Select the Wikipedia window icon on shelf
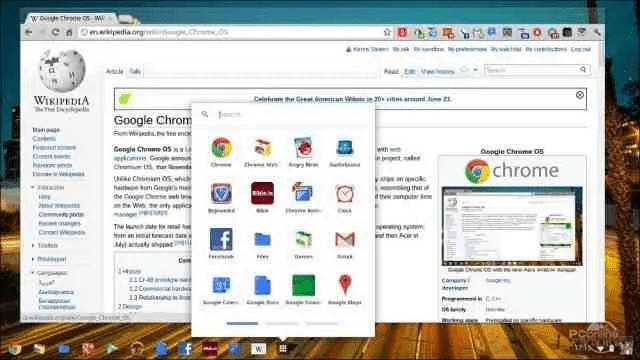This screenshot has height=360, width=640. (x=258, y=349)
